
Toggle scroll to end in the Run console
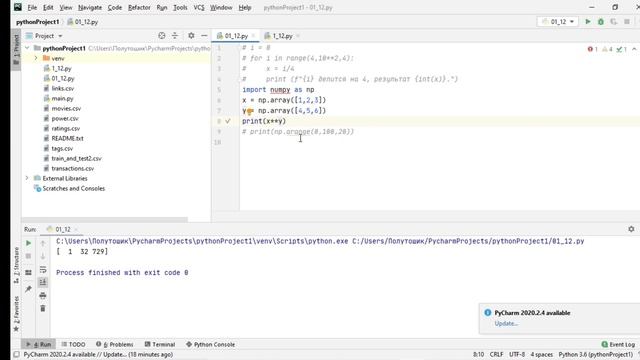(43, 282)
